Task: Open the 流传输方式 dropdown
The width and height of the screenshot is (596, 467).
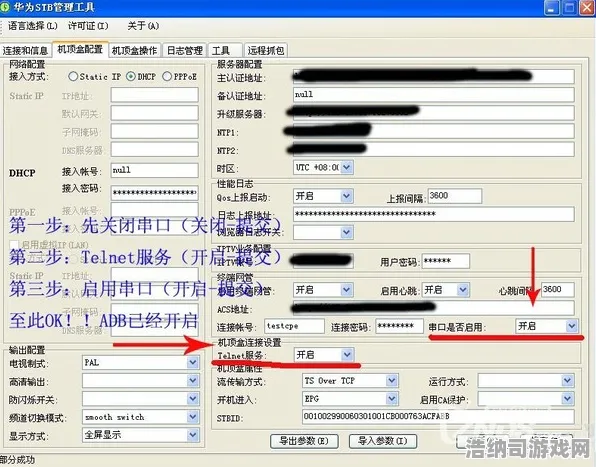Action: (392, 380)
